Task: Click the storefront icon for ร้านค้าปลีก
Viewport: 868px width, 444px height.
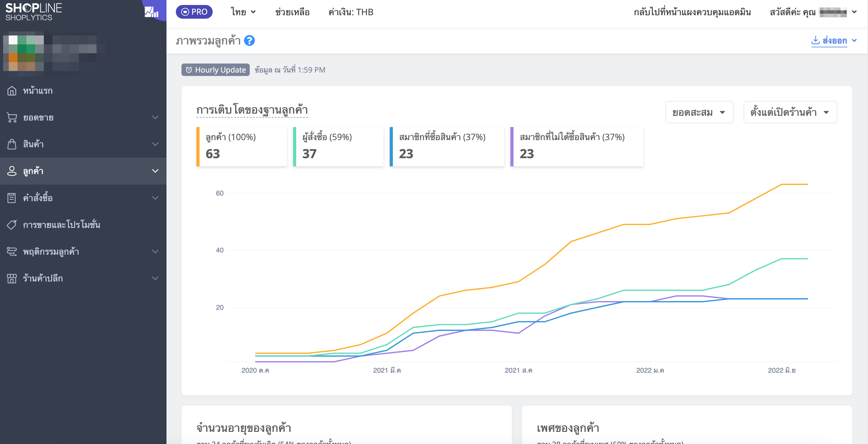Action: (x=12, y=278)
